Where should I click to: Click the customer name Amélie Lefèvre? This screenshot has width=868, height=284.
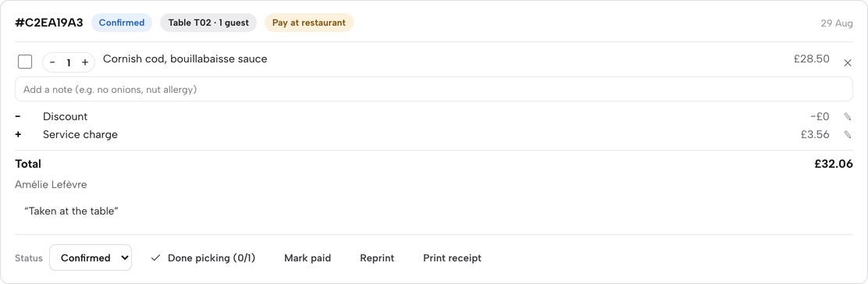(x=51, y=184)
